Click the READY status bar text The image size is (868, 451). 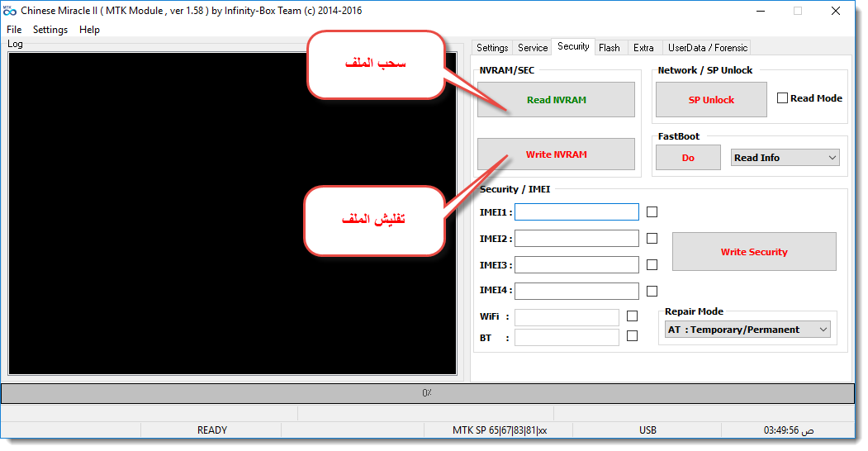coord(212,430)
